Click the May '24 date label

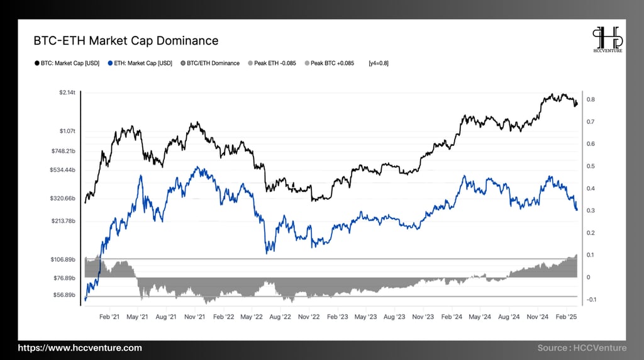coord(480,317)
